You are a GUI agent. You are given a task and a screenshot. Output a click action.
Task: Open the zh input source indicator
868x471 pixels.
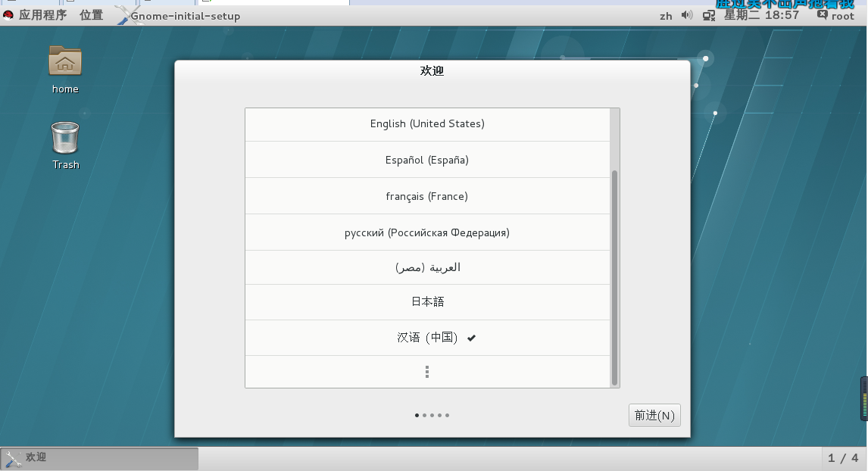(666, 16)
